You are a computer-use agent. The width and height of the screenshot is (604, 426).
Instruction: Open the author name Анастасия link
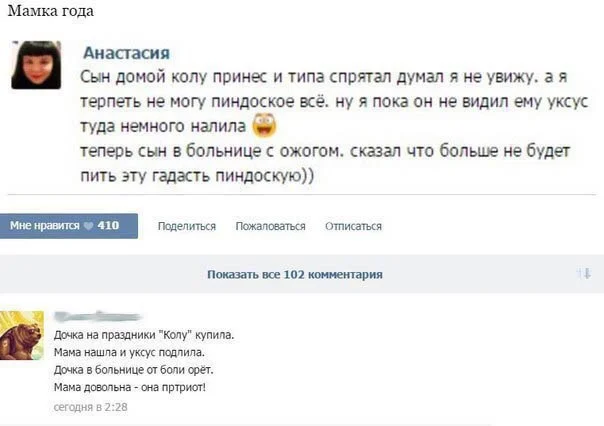[125, 53]
